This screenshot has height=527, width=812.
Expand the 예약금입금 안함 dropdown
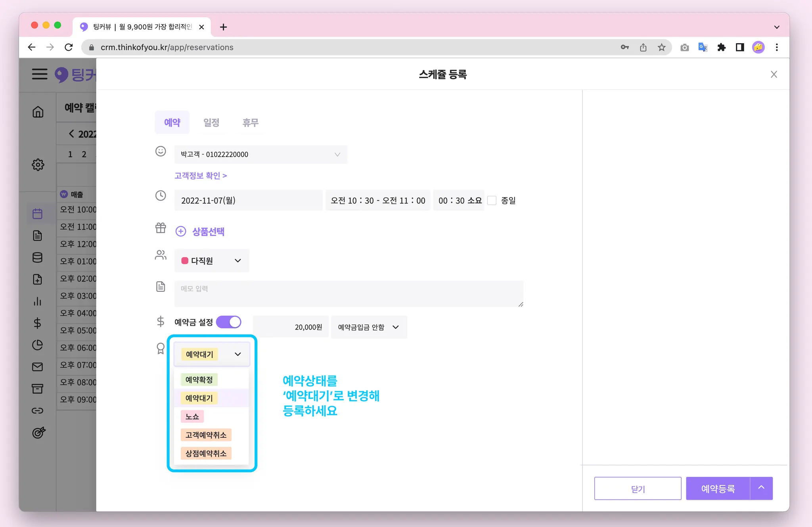coord(368,327)
